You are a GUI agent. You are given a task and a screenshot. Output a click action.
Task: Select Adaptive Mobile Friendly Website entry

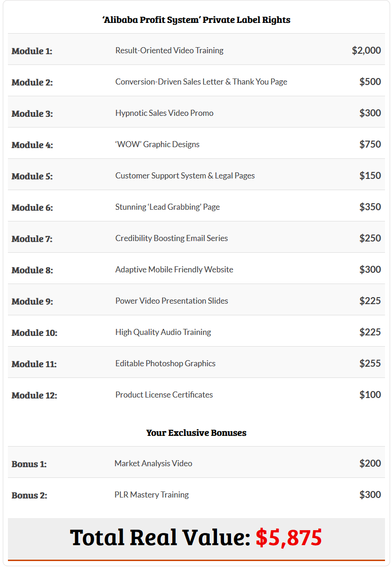(174, 270)
